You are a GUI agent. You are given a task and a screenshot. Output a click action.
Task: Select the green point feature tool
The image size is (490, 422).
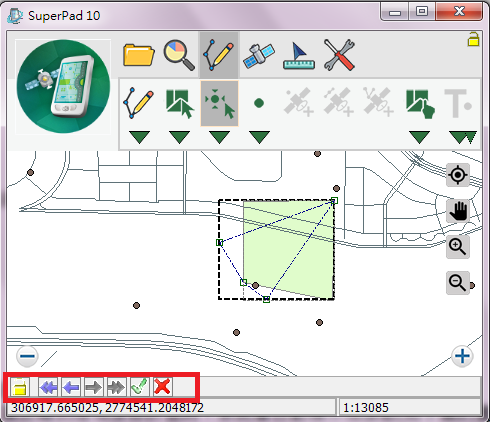coord(259,103)
